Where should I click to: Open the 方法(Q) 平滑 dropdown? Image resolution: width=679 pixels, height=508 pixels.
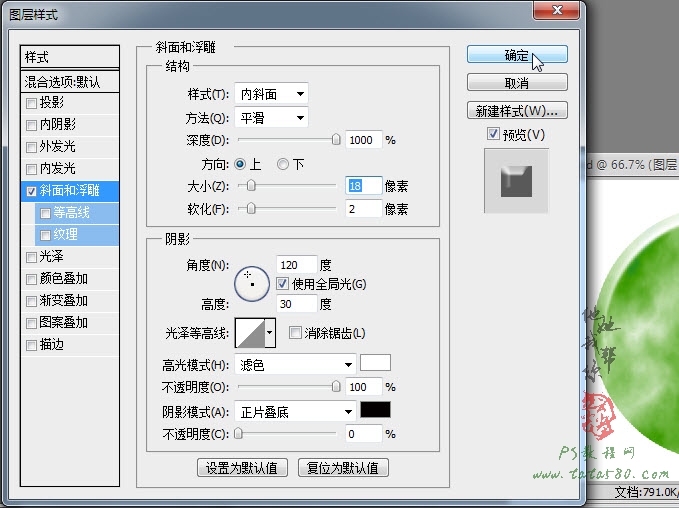(272, 118)
